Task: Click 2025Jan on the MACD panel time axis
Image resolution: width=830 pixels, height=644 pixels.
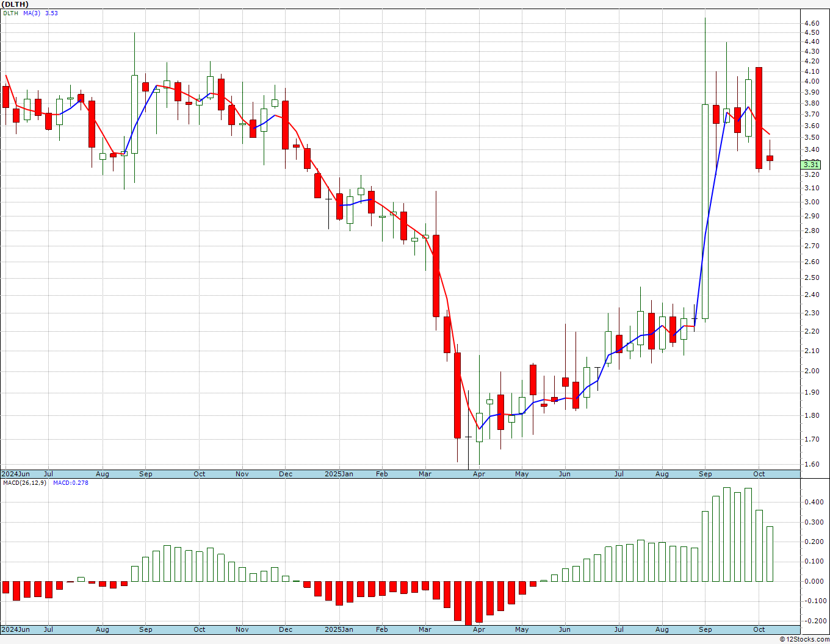Action: [339, 629]
